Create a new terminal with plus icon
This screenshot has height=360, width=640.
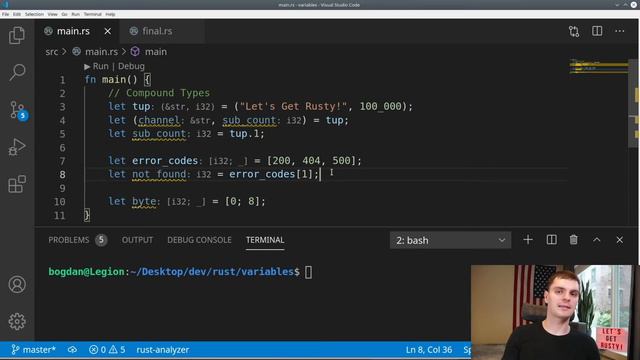point(528,240)
